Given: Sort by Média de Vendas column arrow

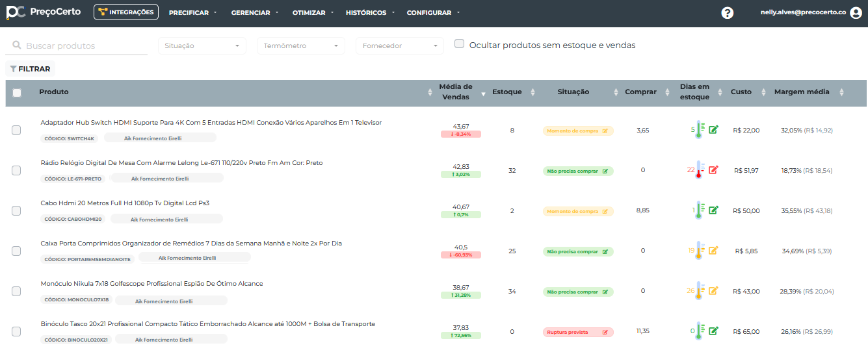Looking at the screenshot, I should click(x=483, y=94).
